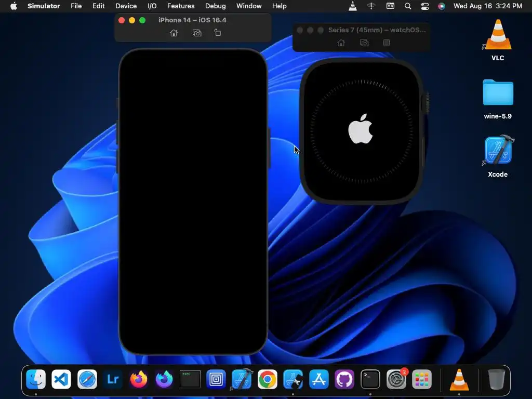This screenshot has width=532, height=399.
Task: Launch Safari from the Dock
Action: point(87,379)
